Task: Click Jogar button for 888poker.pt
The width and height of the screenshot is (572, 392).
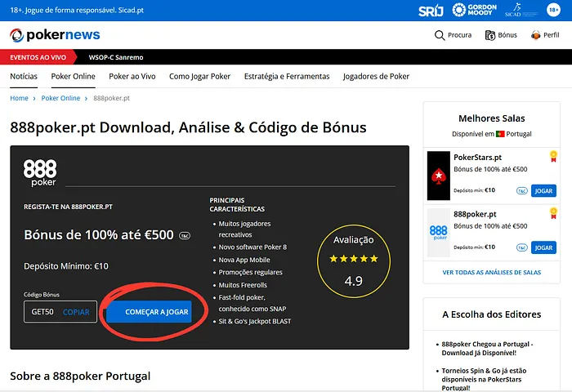Action: click(543, 247)
